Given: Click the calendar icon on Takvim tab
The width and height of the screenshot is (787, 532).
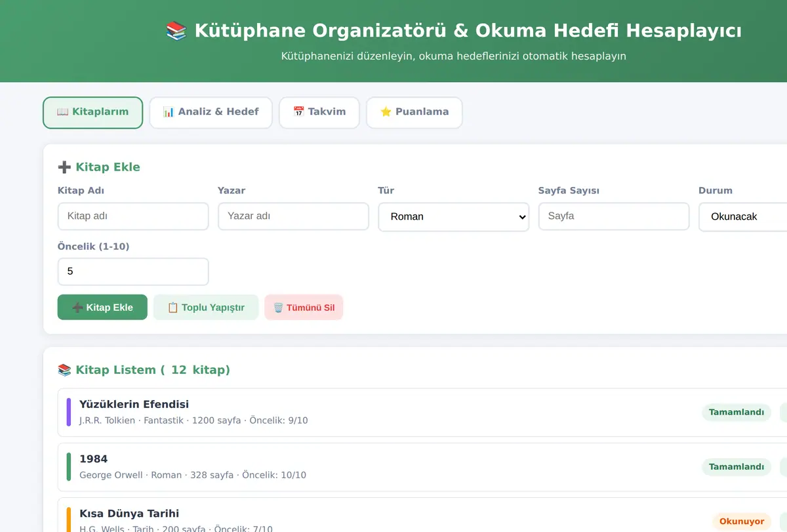Looking at the screenshot, I should pyautogui.click(x=298, y=112).
